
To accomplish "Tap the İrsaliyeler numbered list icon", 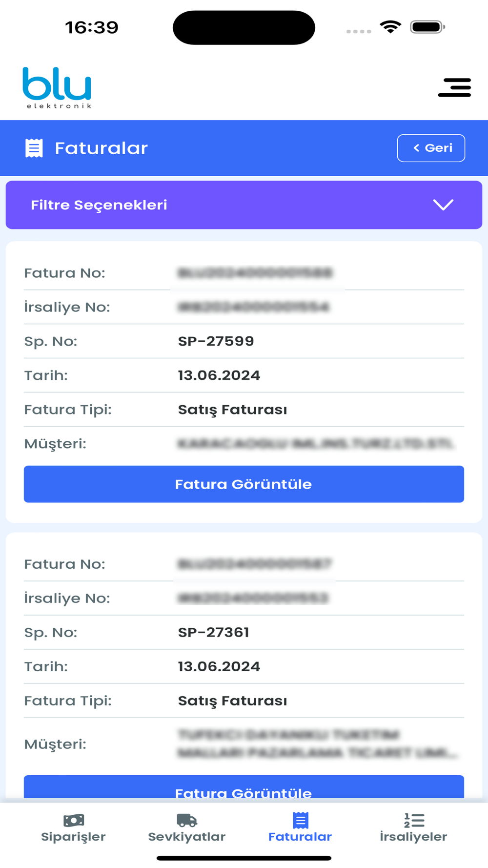I will (x=414, y=820).
